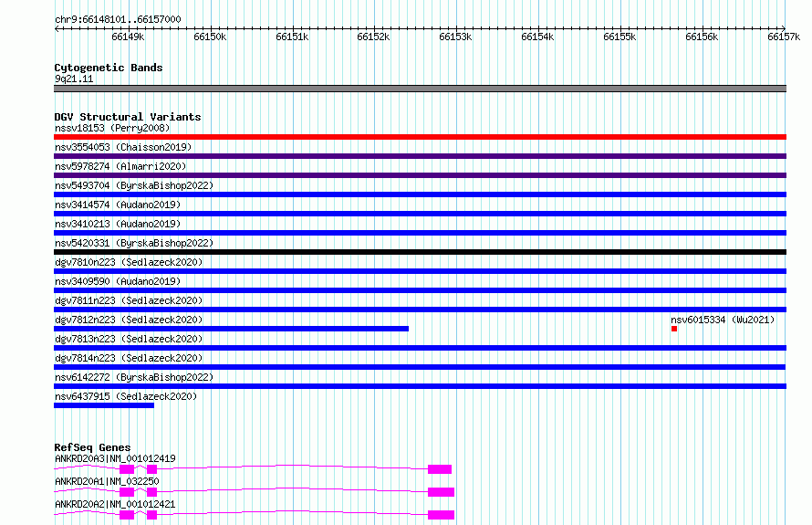Open variant nsv6015334 (Wu2021) label

click(x=723, y=320)
